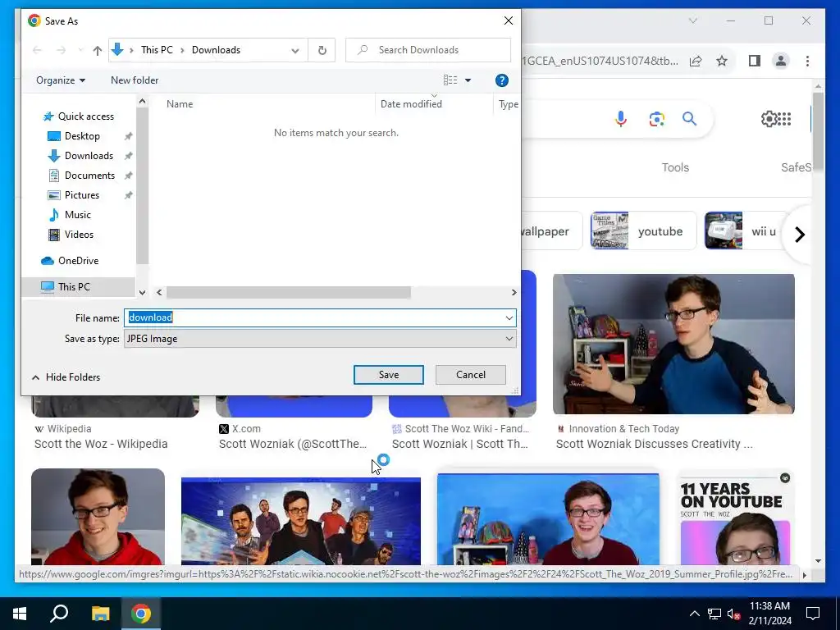Open Google quick settings gear
Image resolution: width=840 pixels, height=630 pixels.
769,119
